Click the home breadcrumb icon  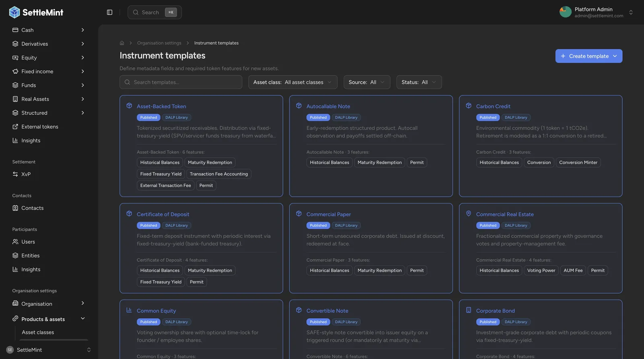pyautogui.click(x=122, y=43)
